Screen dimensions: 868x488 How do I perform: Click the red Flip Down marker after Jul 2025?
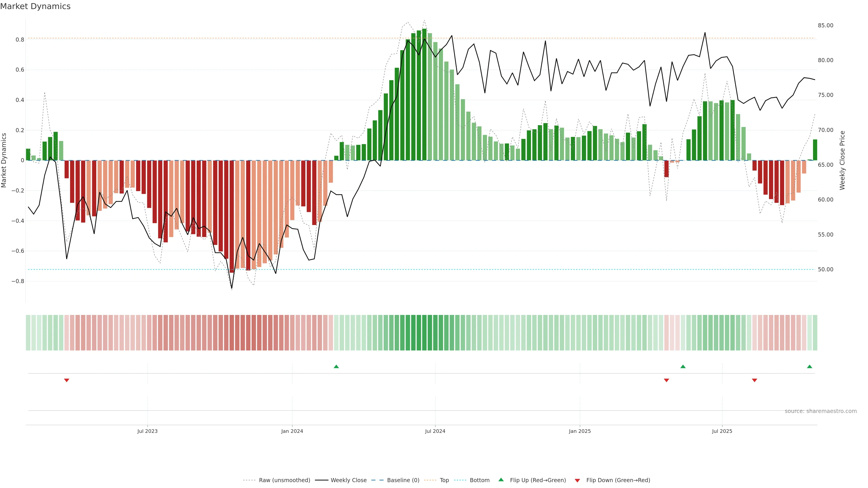pyautogui.click(x=755, y=380)
